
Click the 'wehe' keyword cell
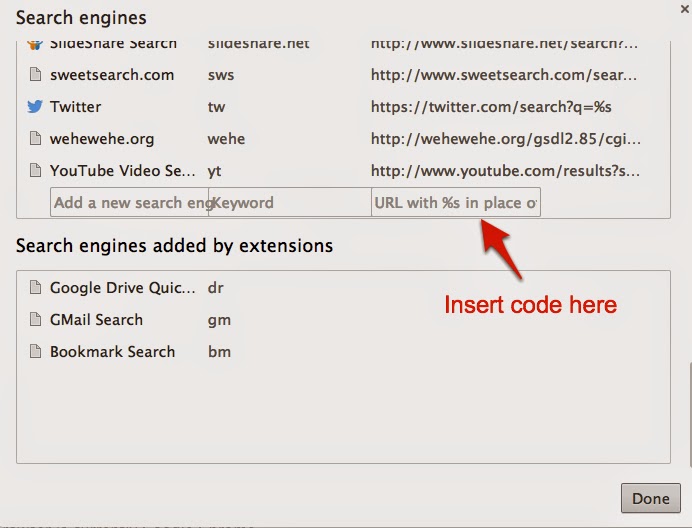(x=226, y=139)
